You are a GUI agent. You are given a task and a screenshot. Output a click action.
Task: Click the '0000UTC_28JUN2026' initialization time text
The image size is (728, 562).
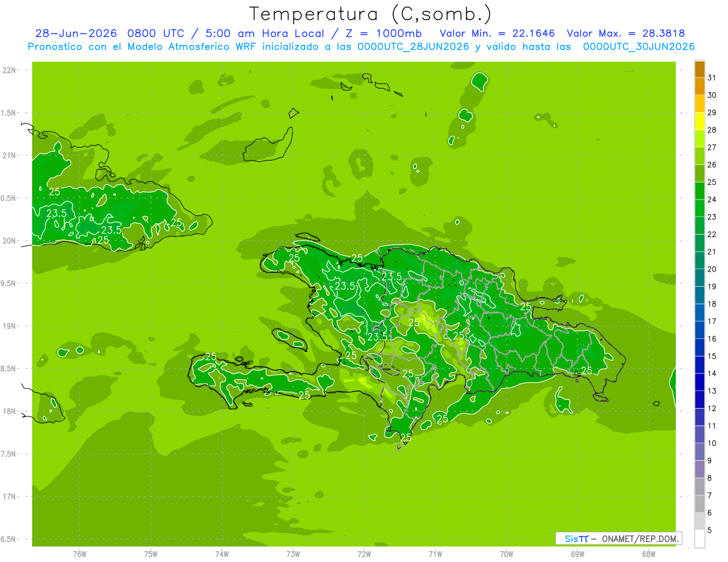click(413, 47)
